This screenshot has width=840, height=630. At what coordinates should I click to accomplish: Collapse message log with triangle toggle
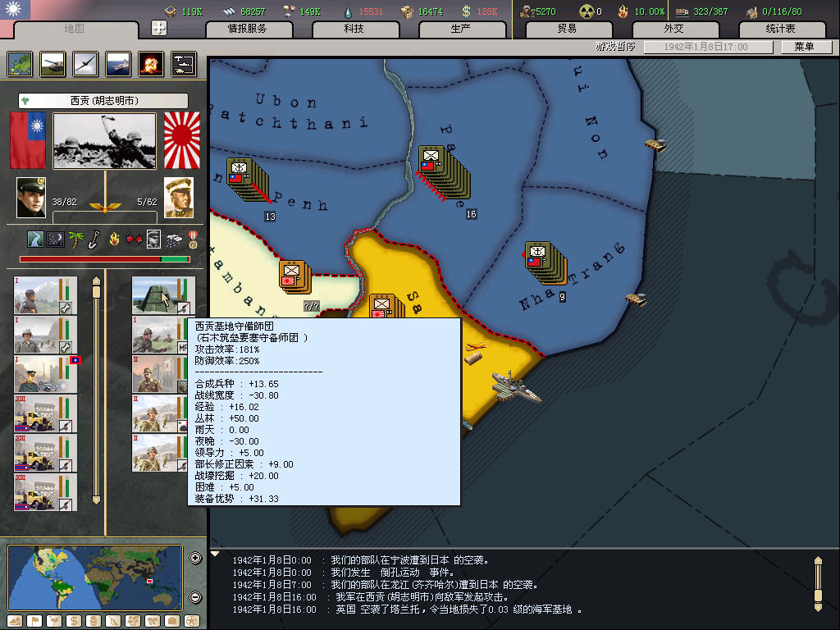click(x=215, y=554)
